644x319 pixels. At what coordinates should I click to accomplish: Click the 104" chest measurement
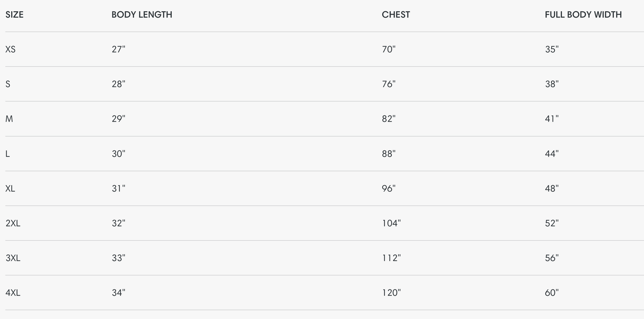point(391,223)
